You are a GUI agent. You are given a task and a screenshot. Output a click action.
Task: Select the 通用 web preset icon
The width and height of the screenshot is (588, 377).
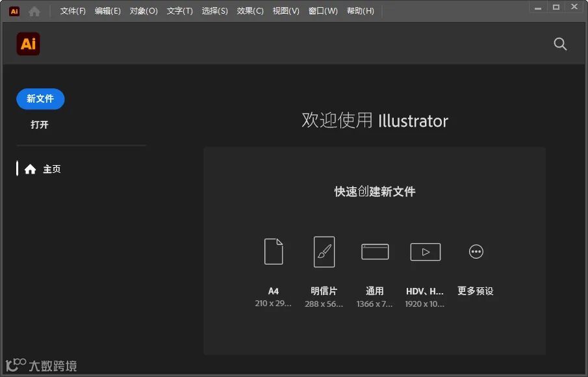(x=375, y=252)
